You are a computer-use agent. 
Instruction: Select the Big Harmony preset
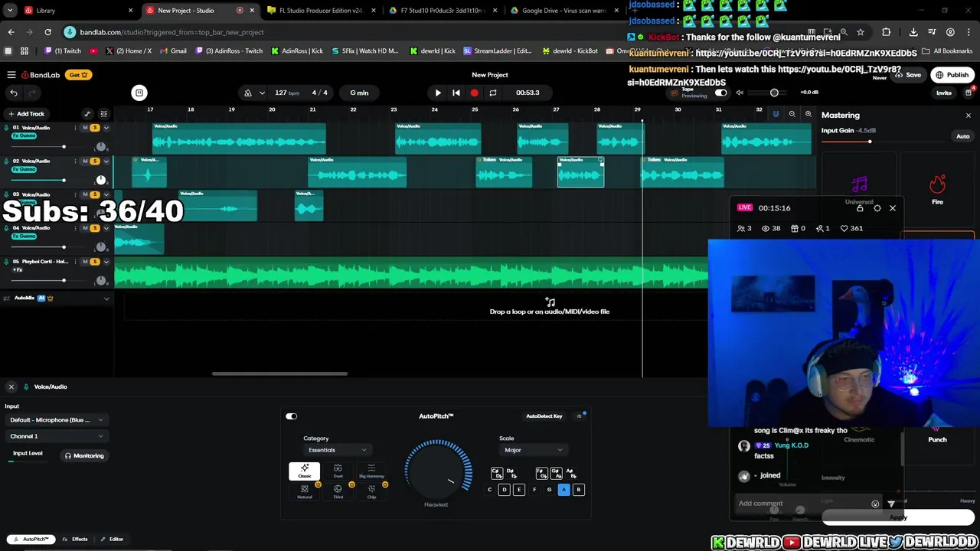371,471
